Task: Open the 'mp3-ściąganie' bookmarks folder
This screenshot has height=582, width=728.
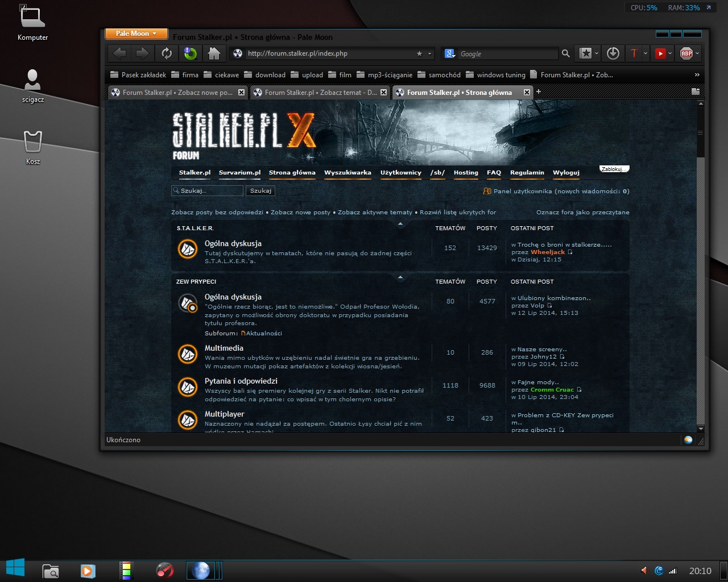Action: pos(384,74)
